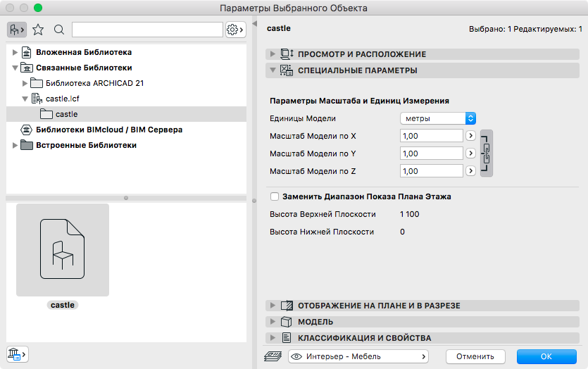Screen dimensions: 588x369
Task: Open arrow menu beside Масштаб по Z
Action: click(x=470, y=171)
